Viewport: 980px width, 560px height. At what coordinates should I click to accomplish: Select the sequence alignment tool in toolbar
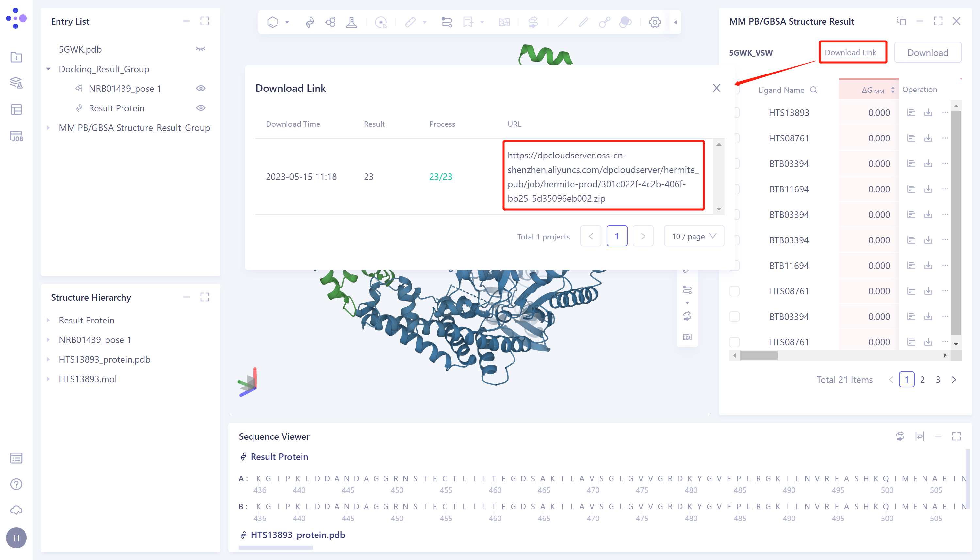(446, 22)
